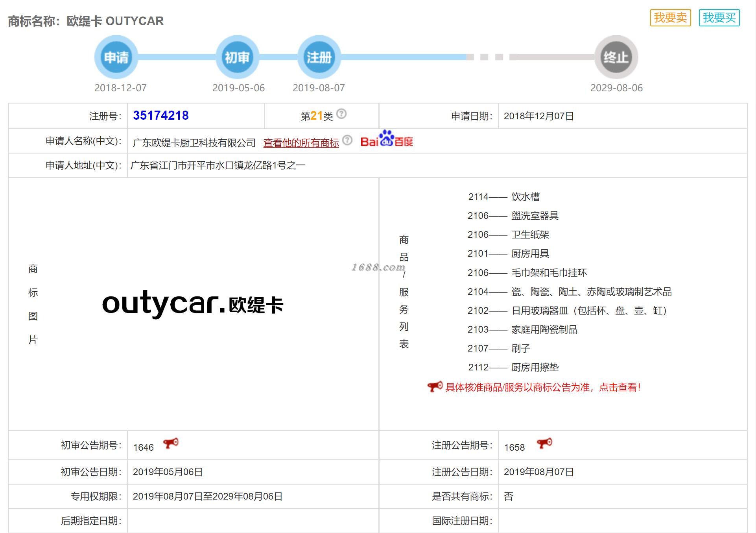Select the 注册 stage circle
756x533 pixels.
[319, 57]
